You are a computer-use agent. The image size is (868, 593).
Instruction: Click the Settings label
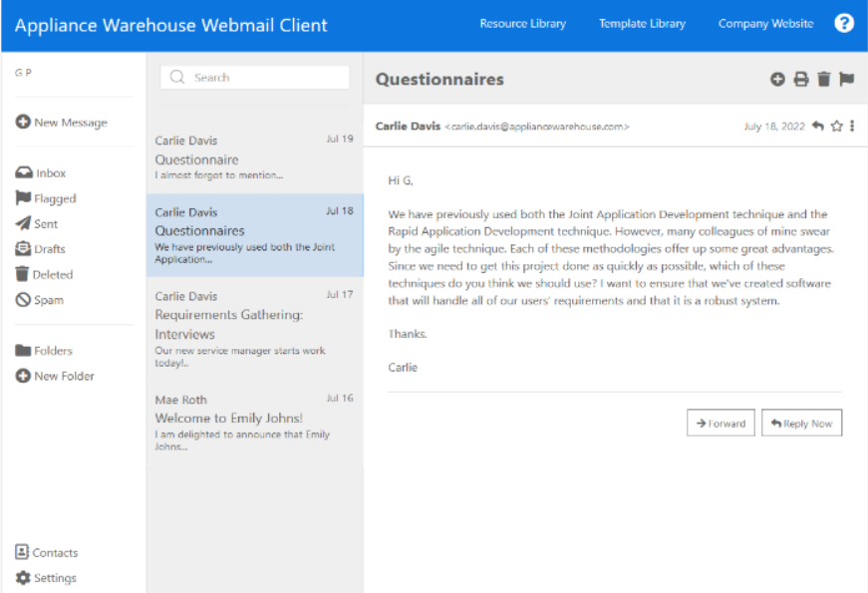click(x=56, y=577)
